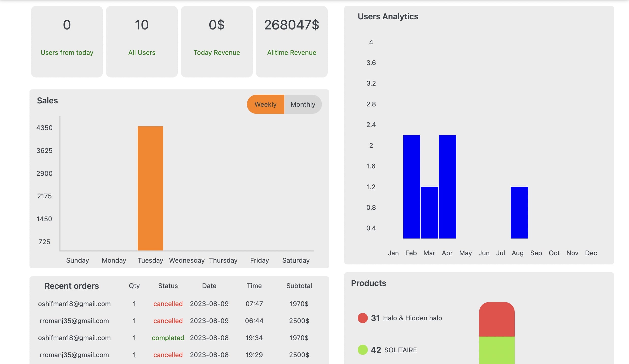The width and height of the screenshot is (629, 364).
Task: Select the Today Revenue card
Action: pyautogui.click(x=217, y=42)
